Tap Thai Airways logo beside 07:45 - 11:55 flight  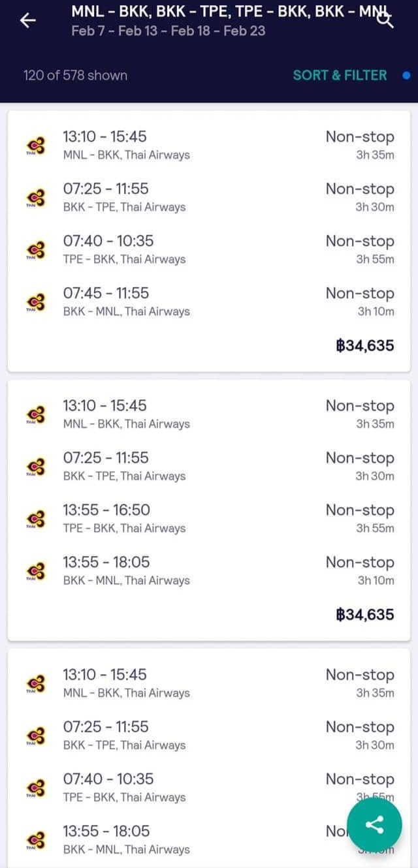click(36, 302)
